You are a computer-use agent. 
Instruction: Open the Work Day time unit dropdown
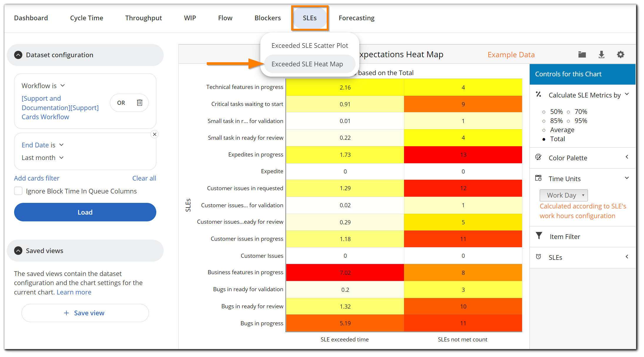(x=563, y=195)
